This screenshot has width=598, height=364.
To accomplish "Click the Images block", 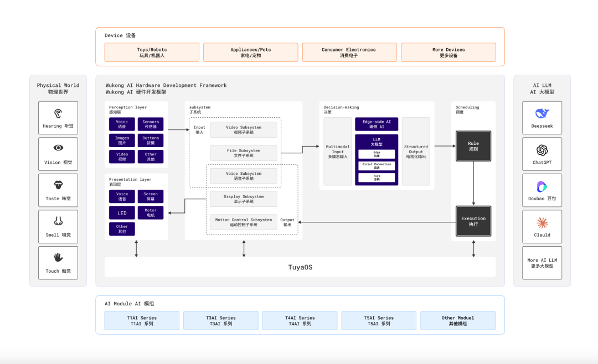I will point(122,141).
